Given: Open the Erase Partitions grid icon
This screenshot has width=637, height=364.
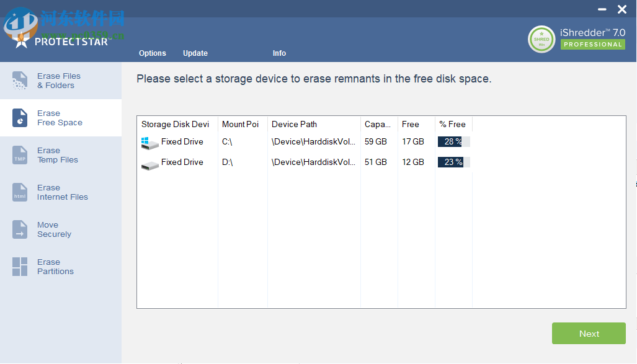Looking at the screenshot, I should (x=20, y=267).
